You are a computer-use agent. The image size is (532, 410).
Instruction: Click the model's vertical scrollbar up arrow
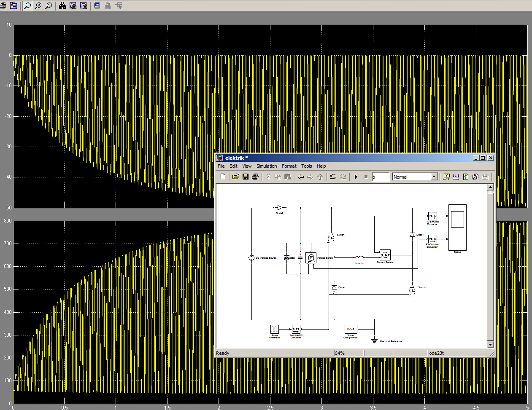point(490,188)
